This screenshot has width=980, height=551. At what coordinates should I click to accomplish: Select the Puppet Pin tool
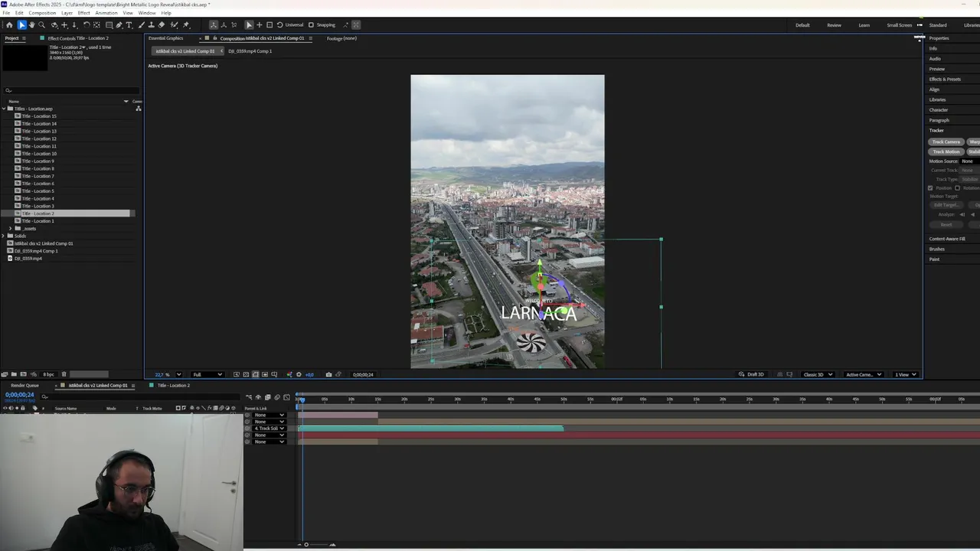(x=186, y=25)
